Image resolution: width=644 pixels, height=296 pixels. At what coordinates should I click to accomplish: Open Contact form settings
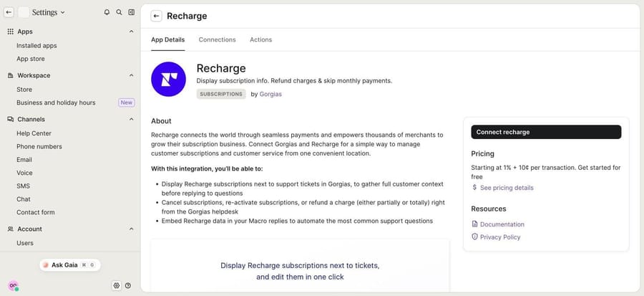(x=36, y=212)
